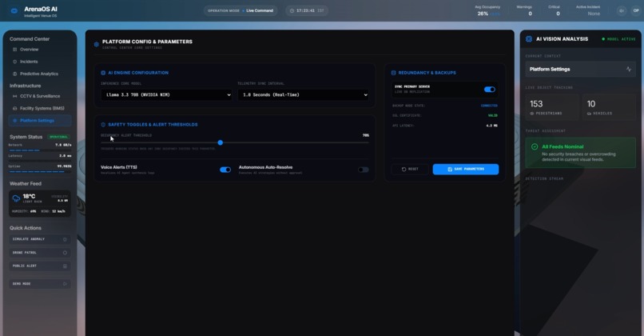Screen dimensions: 644x336
Task: Click the All Feeds Nominal threat card
Action: [580, 153]
